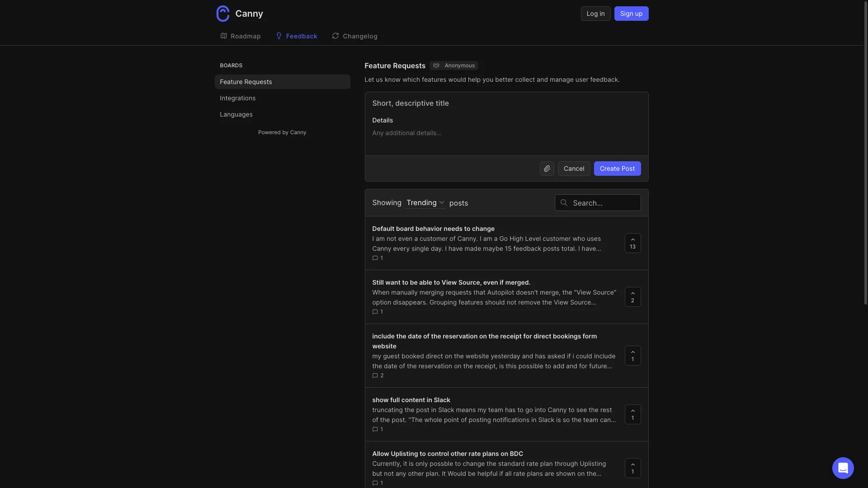
Task: Upvote 'Default board behavior needs to change'
Action: (x=632, y=243)
